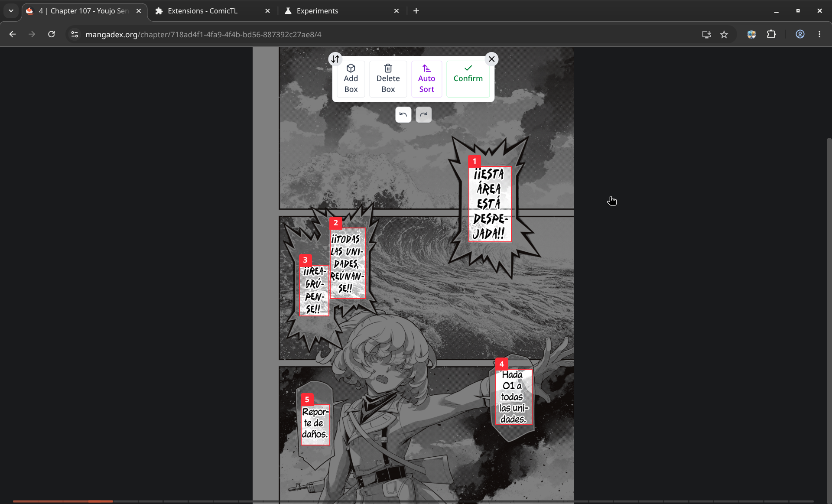
Task: Go forward to the next page
Action: coord(32,34)
